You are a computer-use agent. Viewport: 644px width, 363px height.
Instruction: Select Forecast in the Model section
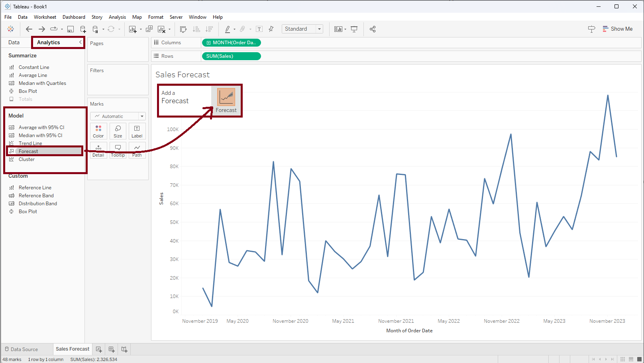28,151
